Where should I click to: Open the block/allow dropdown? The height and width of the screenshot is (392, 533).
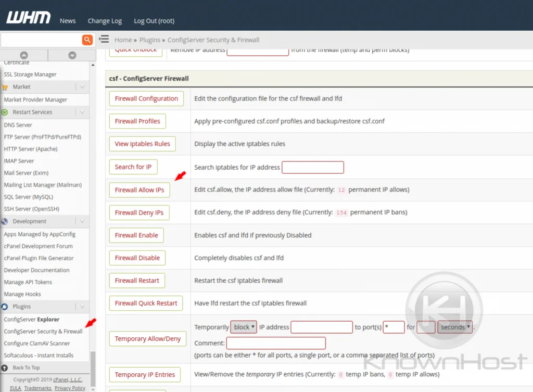coord(244,327)
